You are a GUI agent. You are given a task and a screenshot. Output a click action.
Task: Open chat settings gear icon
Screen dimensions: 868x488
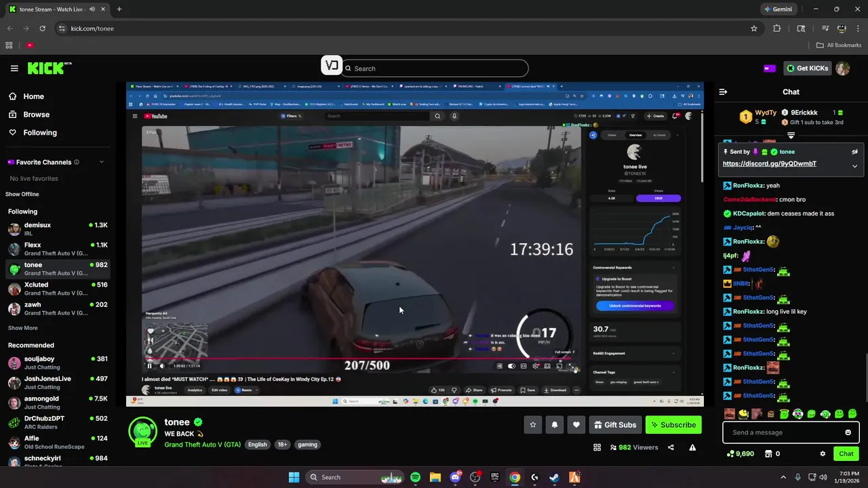tap(823, 453)
